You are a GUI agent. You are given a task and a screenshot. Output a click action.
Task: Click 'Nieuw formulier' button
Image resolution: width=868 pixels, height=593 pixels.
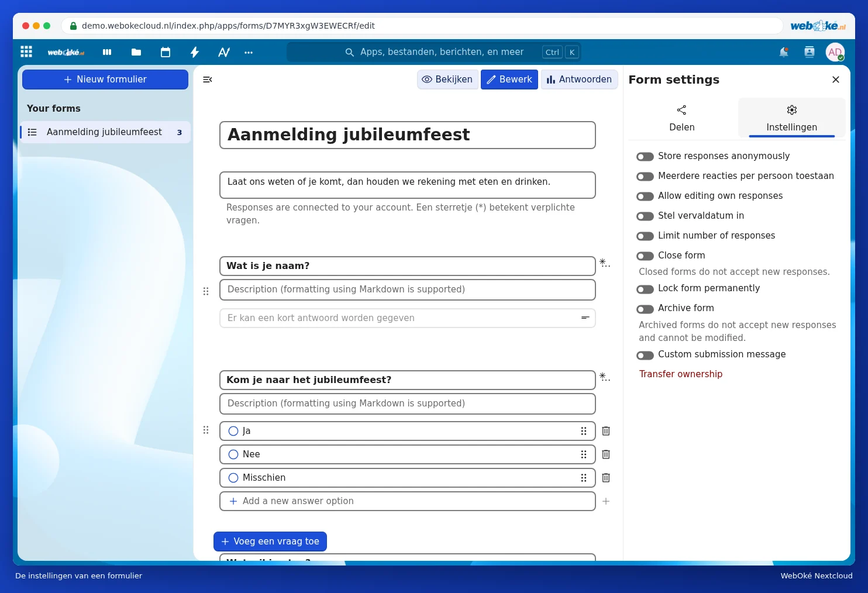point(105,80)
